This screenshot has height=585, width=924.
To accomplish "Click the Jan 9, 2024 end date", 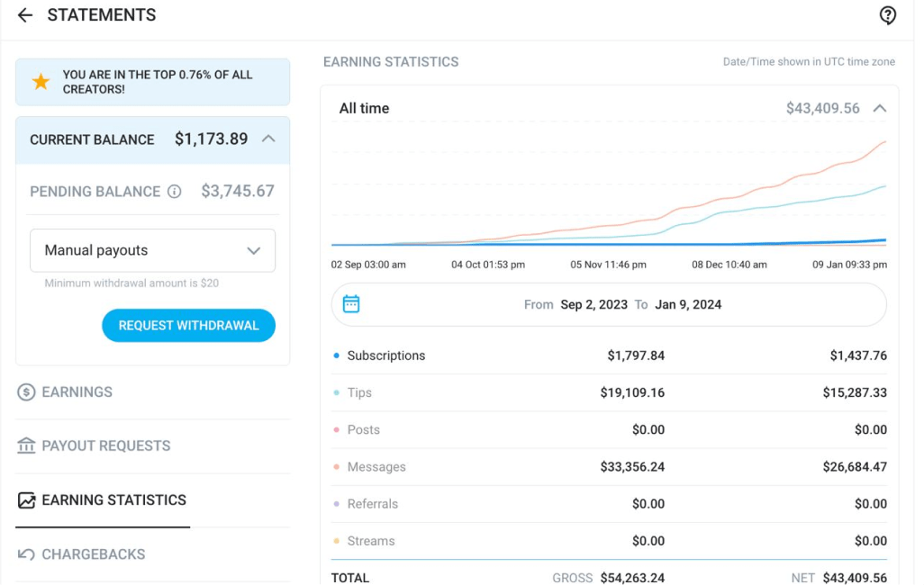I will click(688, 304).
